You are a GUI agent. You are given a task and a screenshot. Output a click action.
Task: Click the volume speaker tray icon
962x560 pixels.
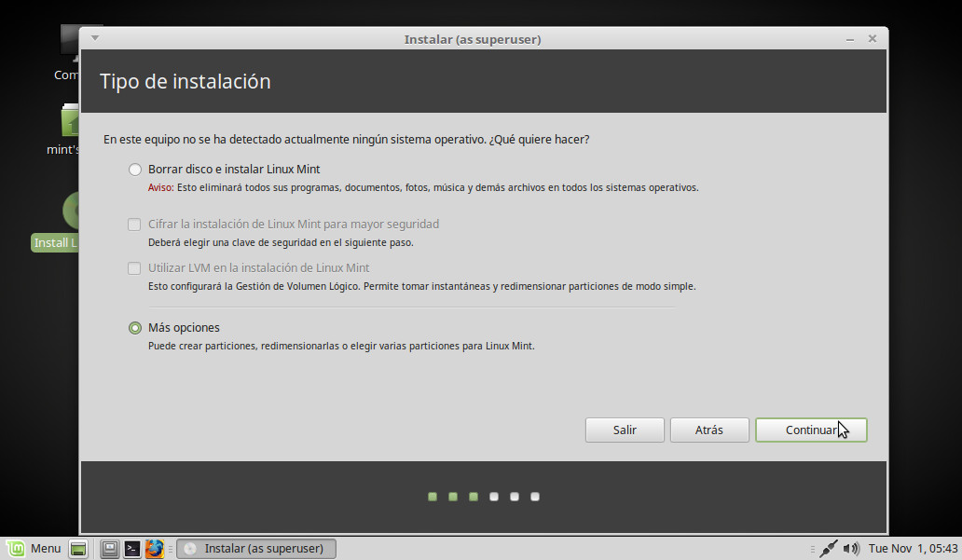click(x=850, y=549)
